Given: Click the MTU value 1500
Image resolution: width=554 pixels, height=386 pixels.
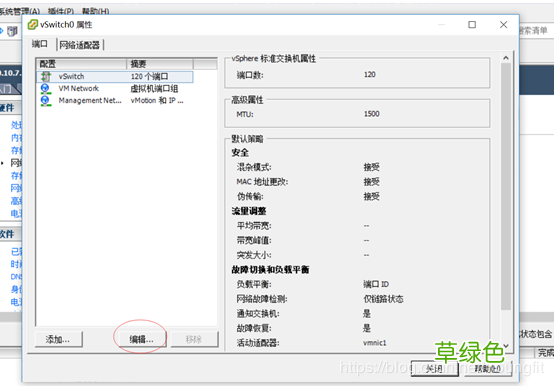Looking at the screenshot, I should point(372,114).
